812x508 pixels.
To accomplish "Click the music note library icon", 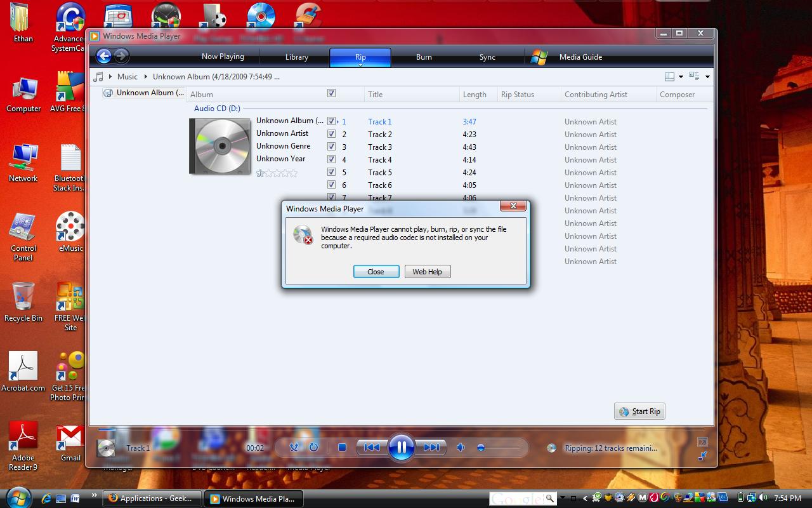I will click(98, 77).
